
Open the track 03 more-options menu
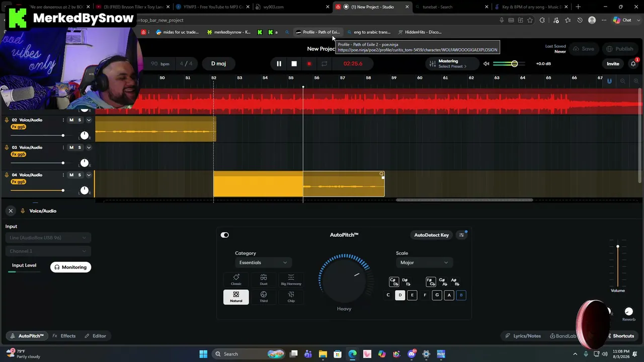63,148
